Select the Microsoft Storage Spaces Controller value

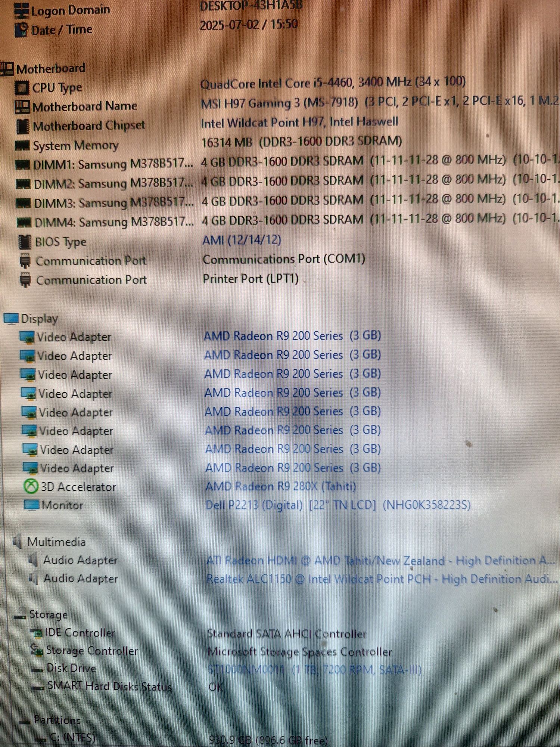(x=300, y=652)
